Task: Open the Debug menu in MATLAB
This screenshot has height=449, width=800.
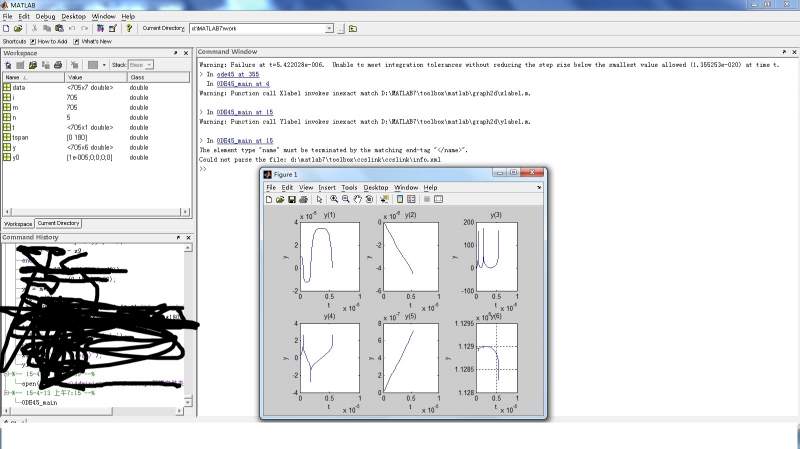Action: (45, 16)
